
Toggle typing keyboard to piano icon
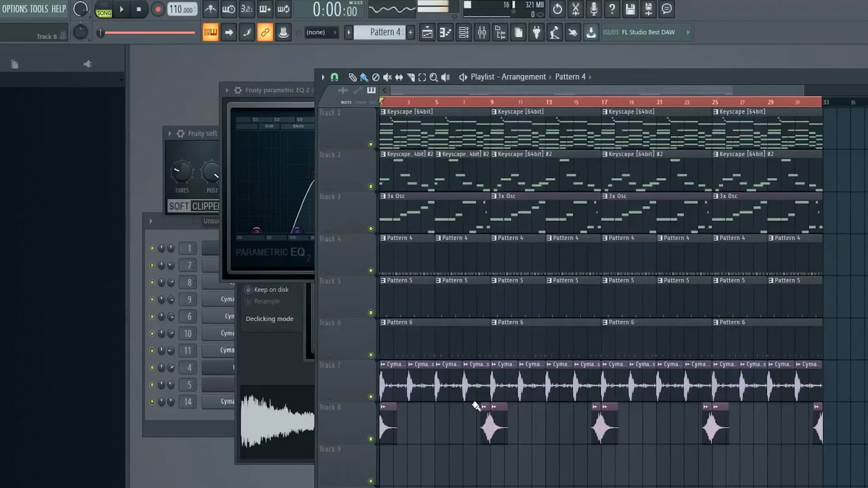point(211,32)
